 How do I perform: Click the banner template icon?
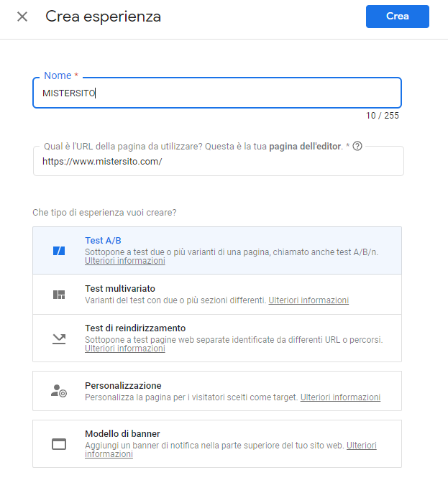59,444
